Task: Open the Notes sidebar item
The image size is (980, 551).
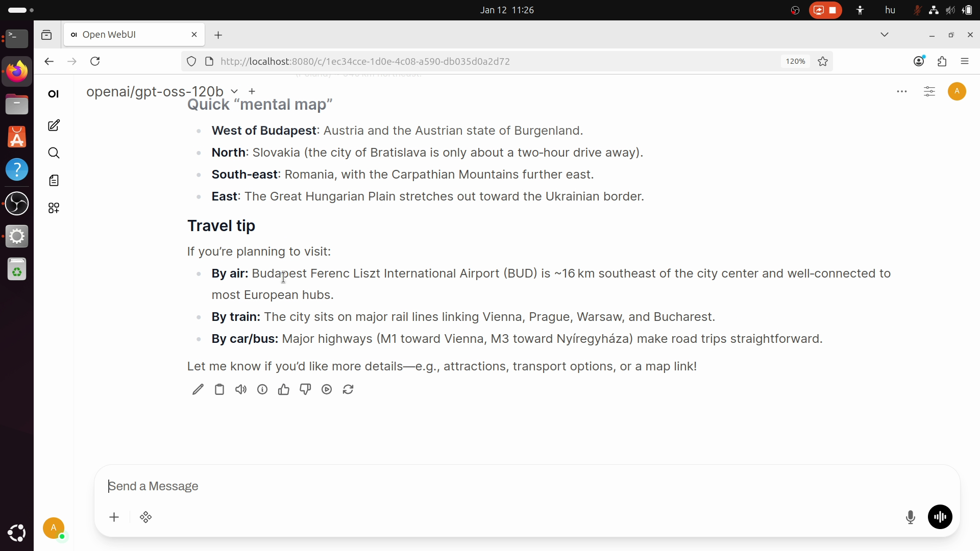Action: coord(54,181)
